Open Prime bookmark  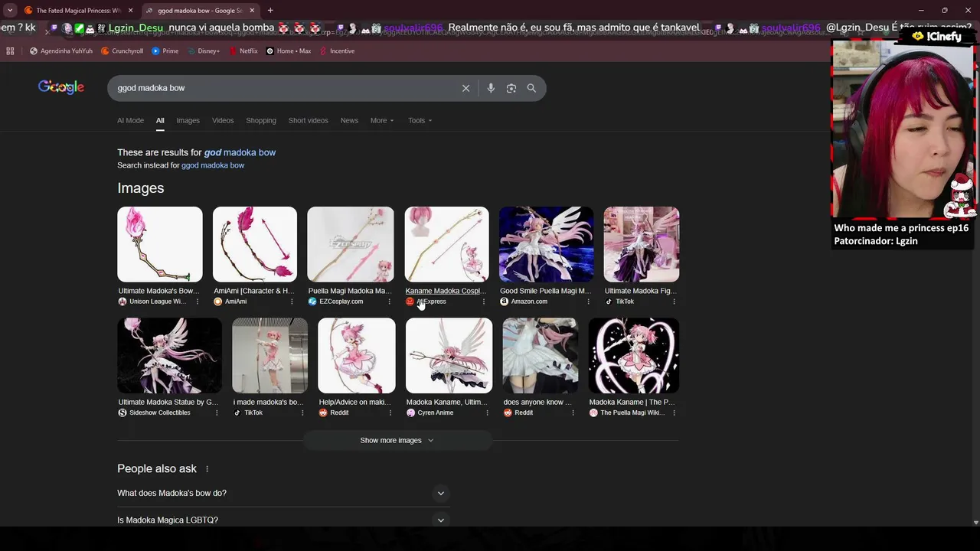point(165,51)
